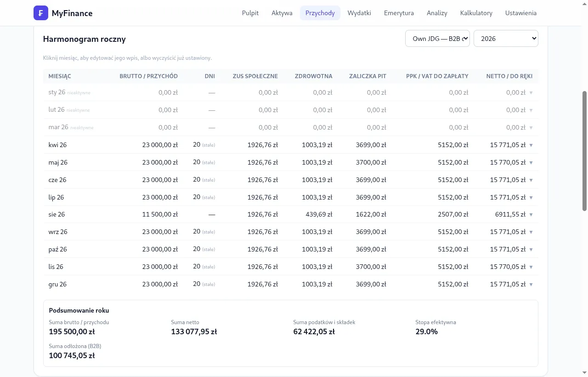Expand the cze 26 row arrow
This screenshot has width=588, height=377.
pyautogui.click(x=531, y=180)
